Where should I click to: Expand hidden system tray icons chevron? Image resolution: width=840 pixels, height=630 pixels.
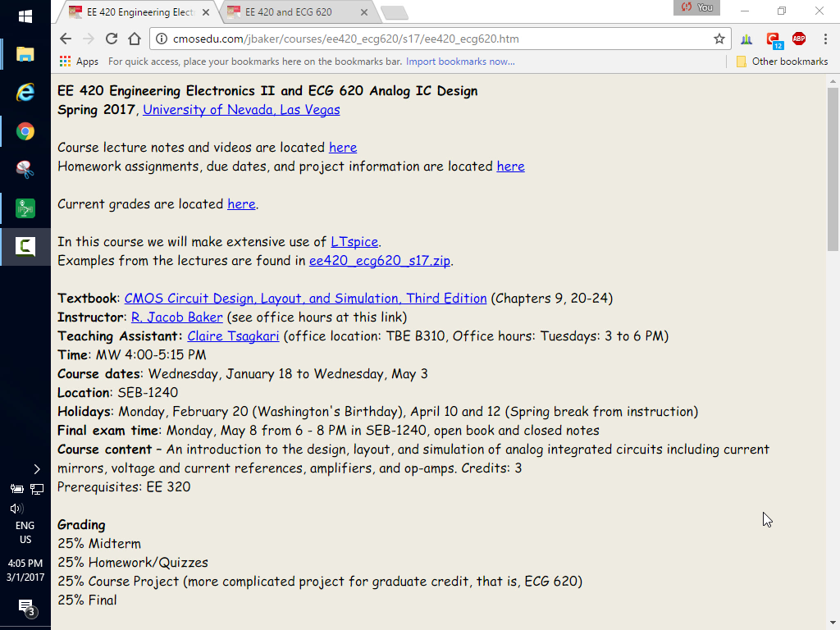[36, 469]
